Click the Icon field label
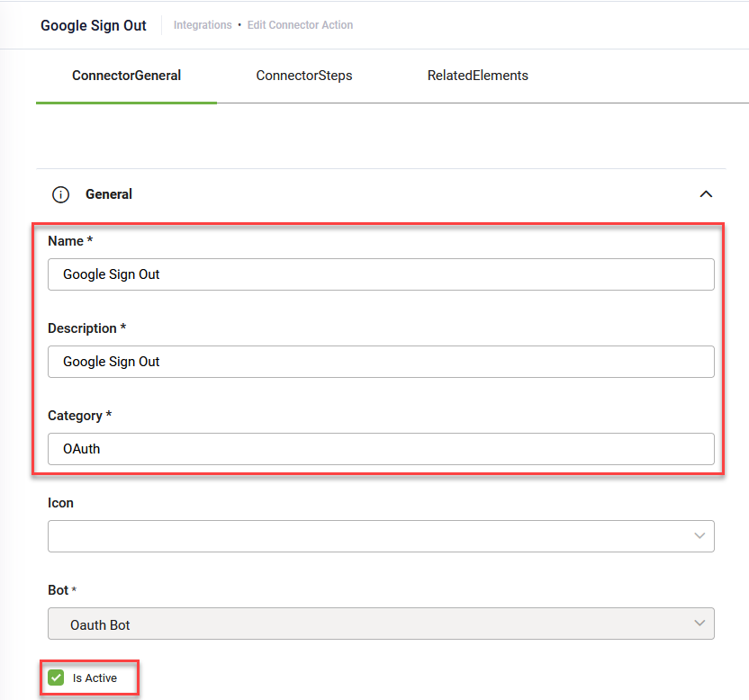Image resolution: width=749 pixels, height=700 pixels. coord(60,503)
